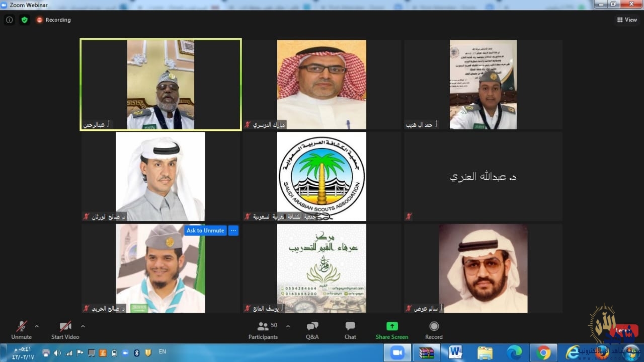Image resolution: width=644 pixels, height=362 pixels.
Task: Open the Participants panel
Action: [x=263, y=330]
